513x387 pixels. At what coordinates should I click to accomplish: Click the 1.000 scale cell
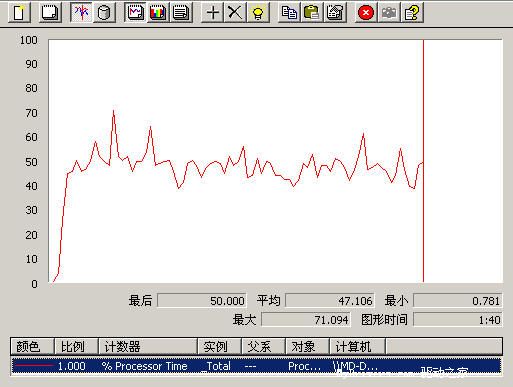71,366
